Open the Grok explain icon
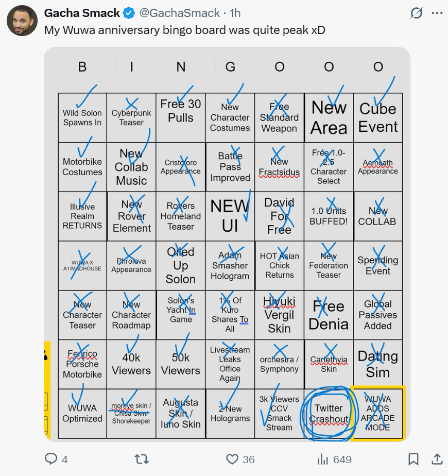The height and width of the screenshot is (476, 448). pyautogui.click(x=416, y=13)
